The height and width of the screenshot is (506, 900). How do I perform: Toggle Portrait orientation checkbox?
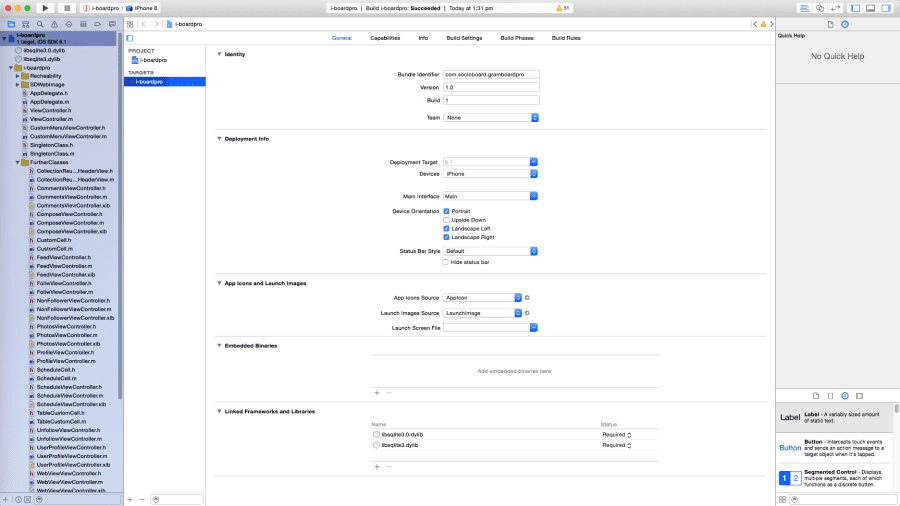tap(446, 211)
